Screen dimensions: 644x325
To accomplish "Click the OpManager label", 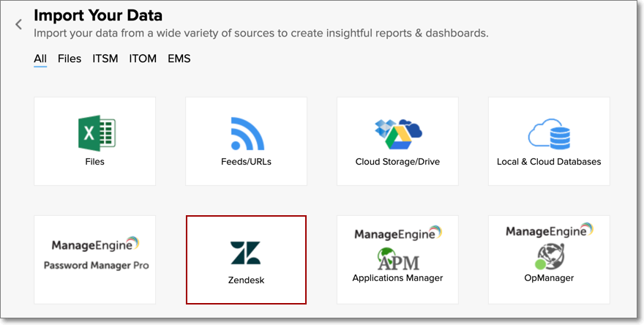I will tap(549, 278).
